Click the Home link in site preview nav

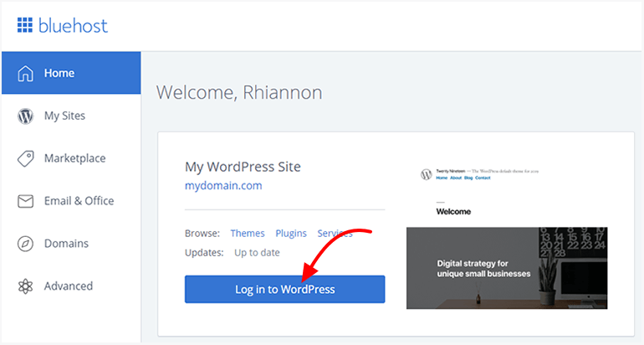point(442,178)
